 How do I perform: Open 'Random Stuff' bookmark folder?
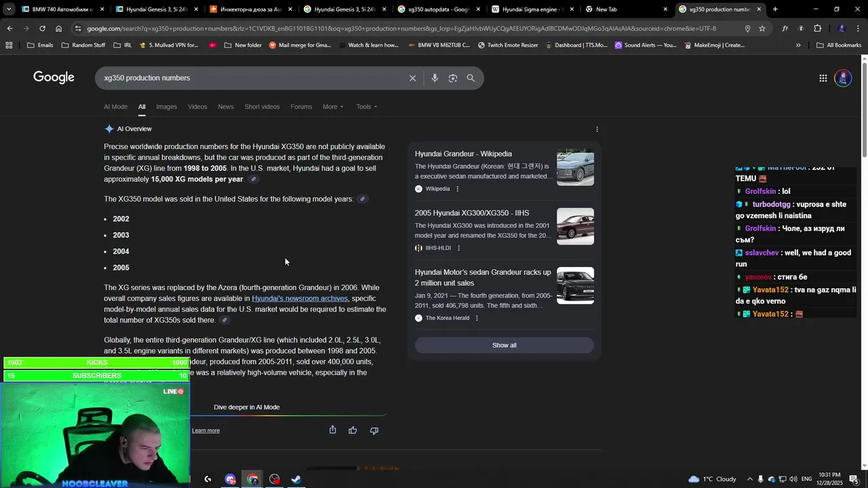point(83,45)
